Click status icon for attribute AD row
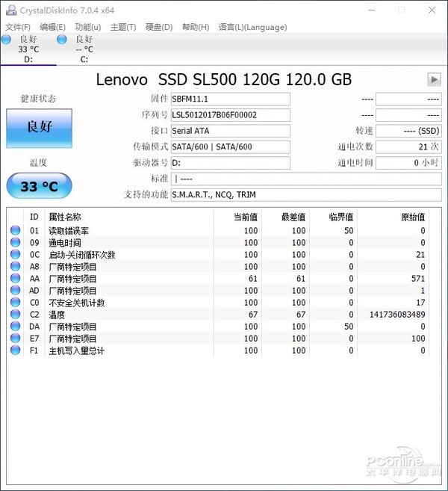 (16, 290)
